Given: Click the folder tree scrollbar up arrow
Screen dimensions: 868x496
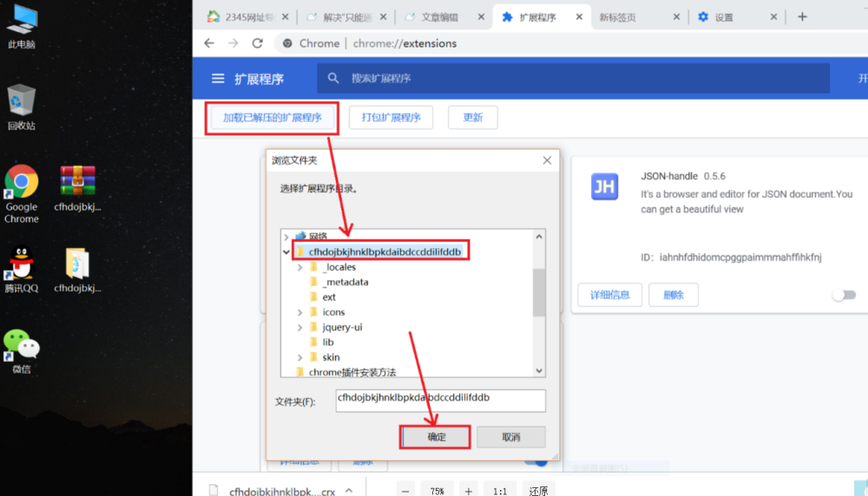Looking at the screenshot, I should point(539,236).
